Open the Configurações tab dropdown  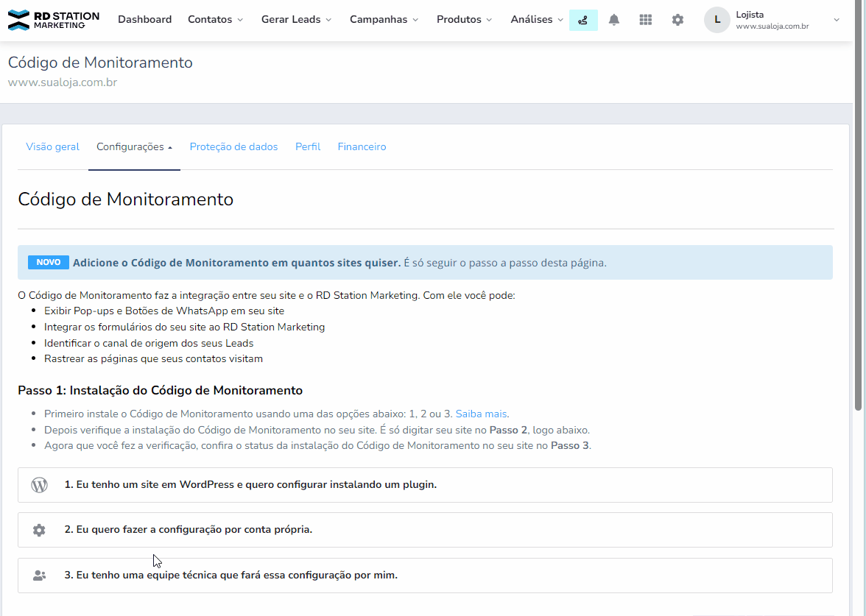click(134, 147)
